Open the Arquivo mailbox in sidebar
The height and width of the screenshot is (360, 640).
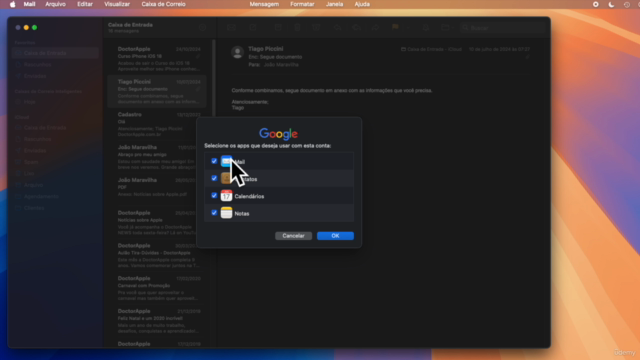coord(56,185)
